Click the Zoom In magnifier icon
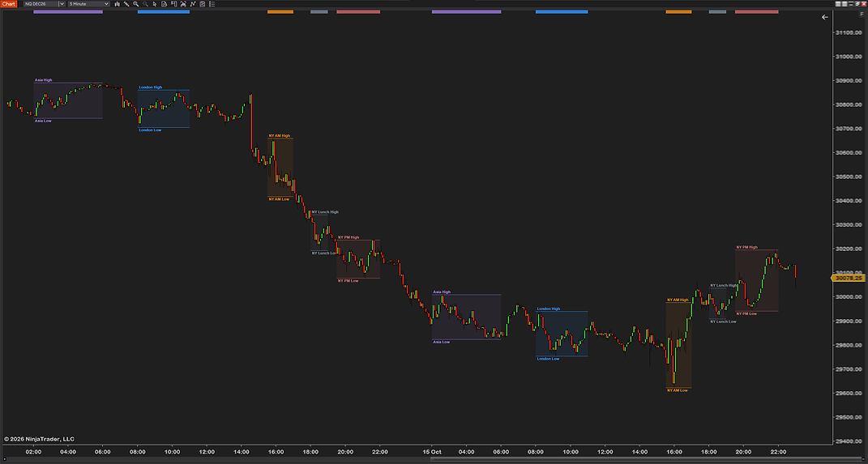 pos(135,4)
